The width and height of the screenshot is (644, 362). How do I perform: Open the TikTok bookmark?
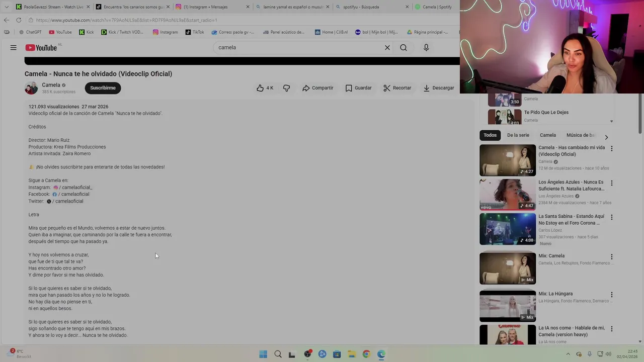click(194, 32)
